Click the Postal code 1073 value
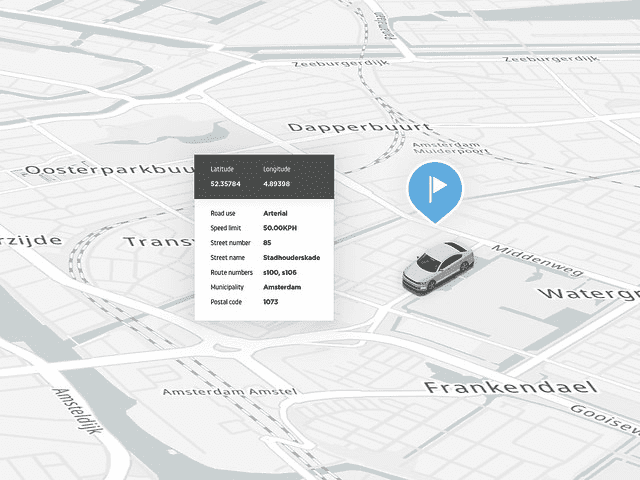The width and height of the screenshot is (640, 480). (x=271, y=302)
